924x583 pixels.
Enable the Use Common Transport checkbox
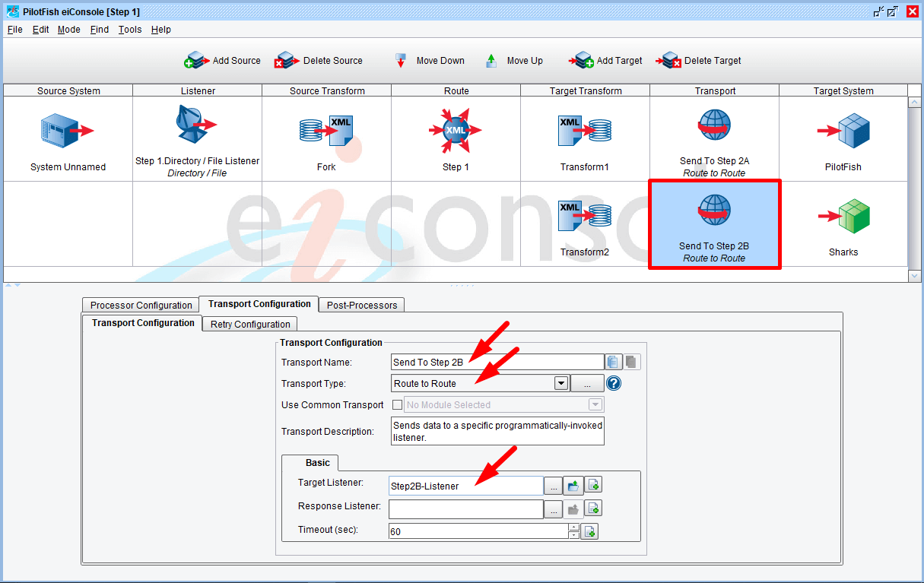click(397, 404)
